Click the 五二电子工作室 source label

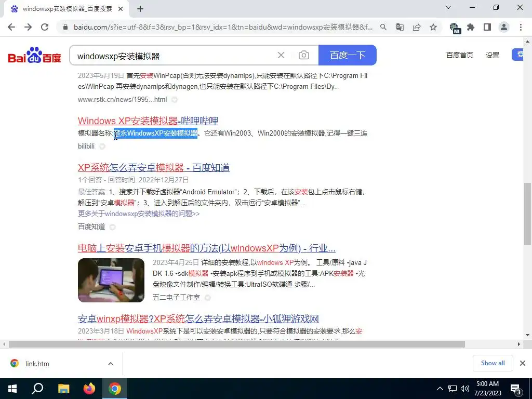[x=176, y=298]
